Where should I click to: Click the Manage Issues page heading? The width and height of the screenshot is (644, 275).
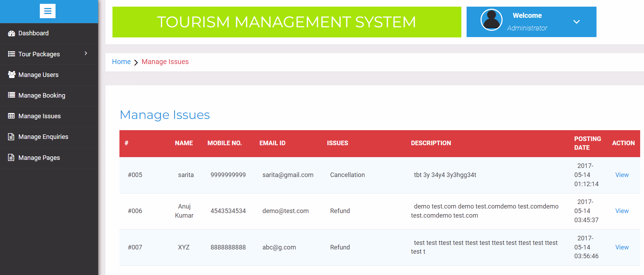165,115
